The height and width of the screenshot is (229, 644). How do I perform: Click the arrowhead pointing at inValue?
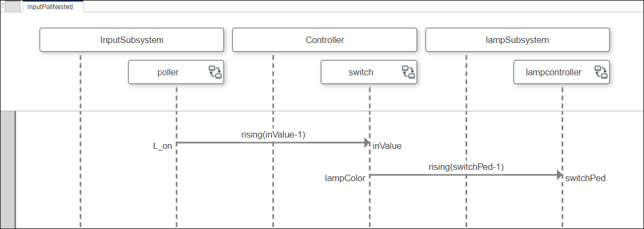point(367,142)
